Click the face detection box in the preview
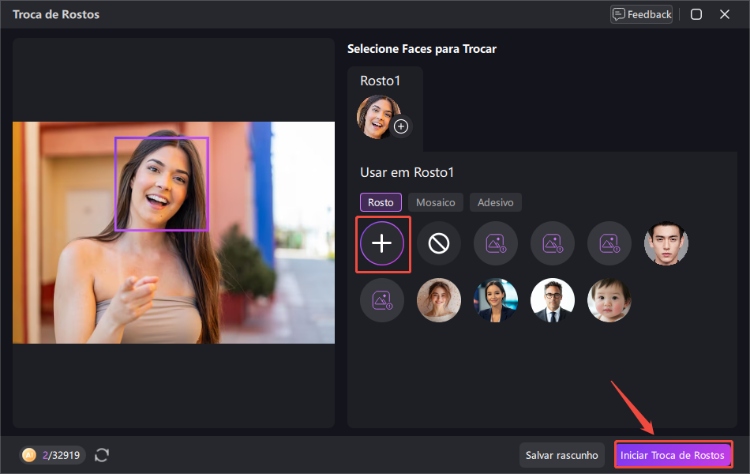Viewport: 750px width, 474px height. tap(162, 184)
